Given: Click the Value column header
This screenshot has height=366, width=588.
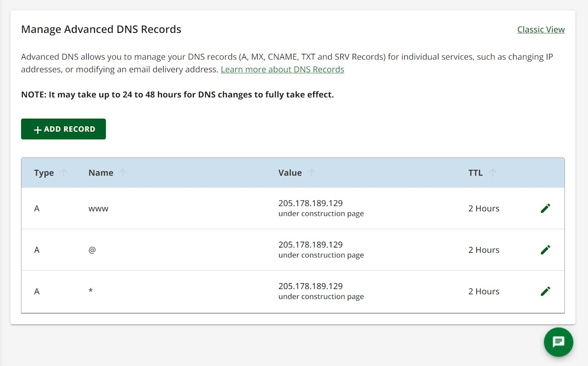Looking at the screenshot, I should 290,173.
